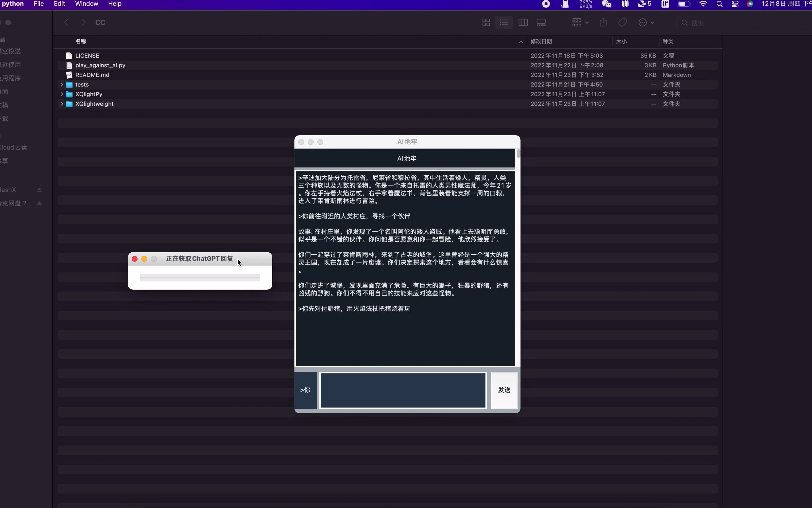The image size is (812, 508).
Task: Switch Finder to list view
Action: tap(504, 22)
